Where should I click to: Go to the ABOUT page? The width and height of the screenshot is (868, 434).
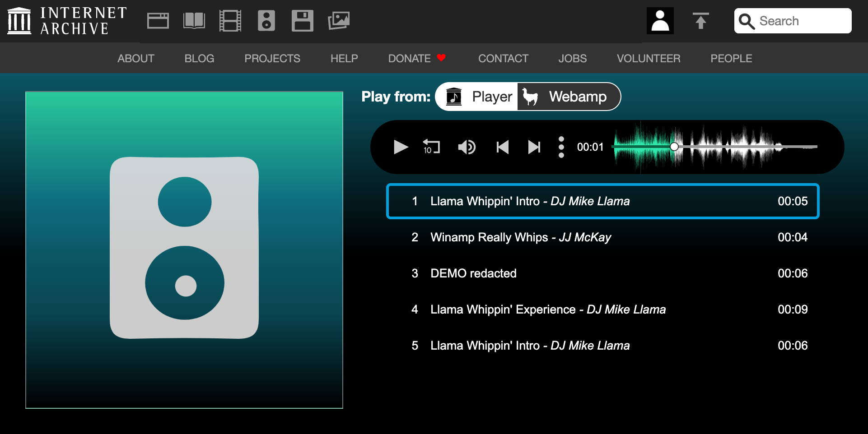coord(136,59)
